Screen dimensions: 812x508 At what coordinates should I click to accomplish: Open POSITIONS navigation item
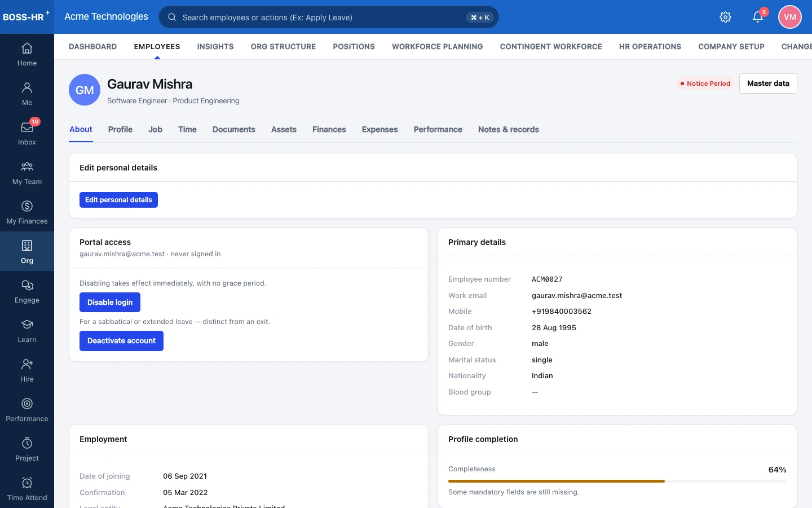354,47
